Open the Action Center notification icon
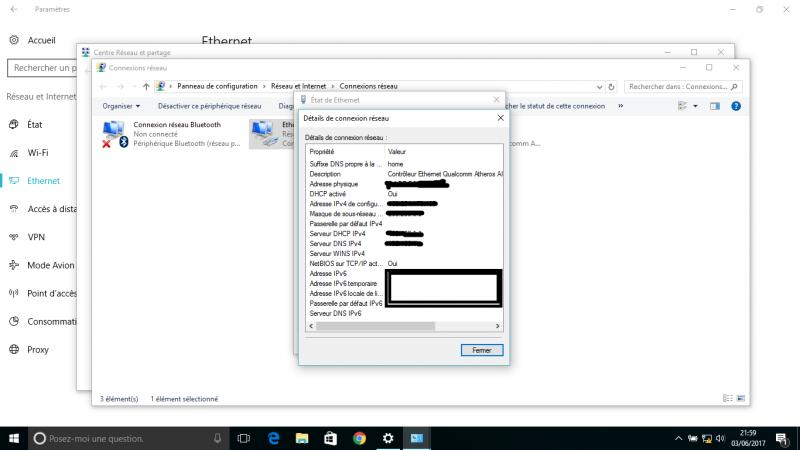800x450 pixels. pyautogui.click(x=782, y=438)
